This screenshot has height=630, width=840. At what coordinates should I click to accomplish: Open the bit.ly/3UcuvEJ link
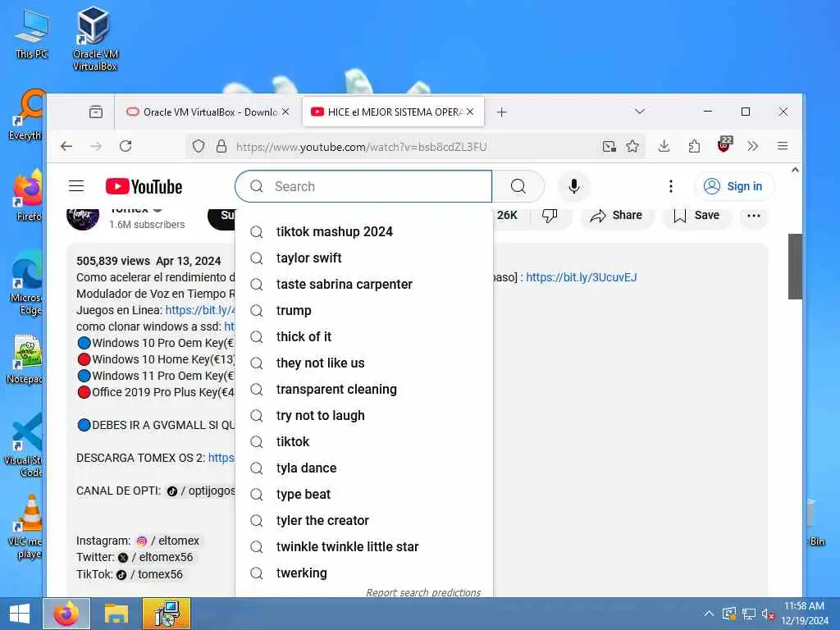(582, 277)
